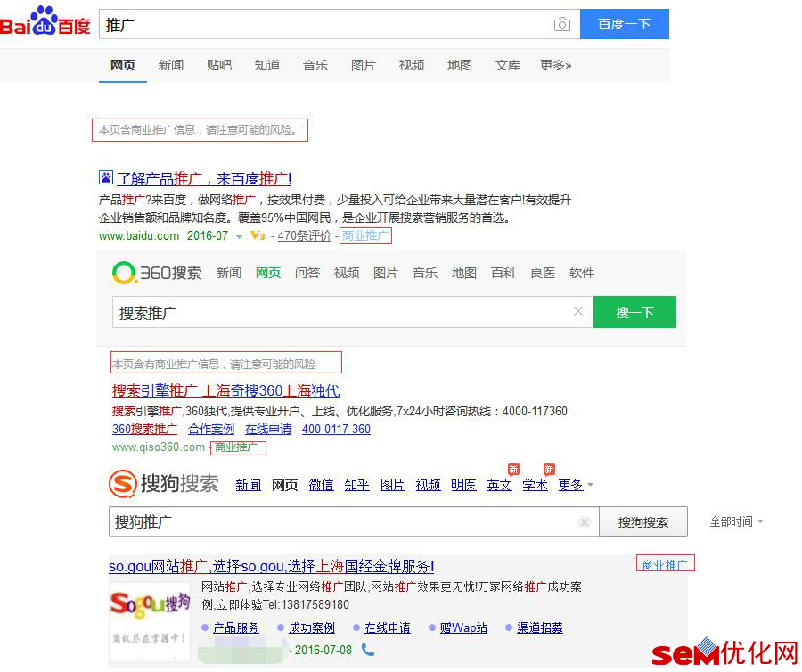Viewport: 802px width, 672px height.
Task: Open 360 在线申请 sublink
Action: 268,429
